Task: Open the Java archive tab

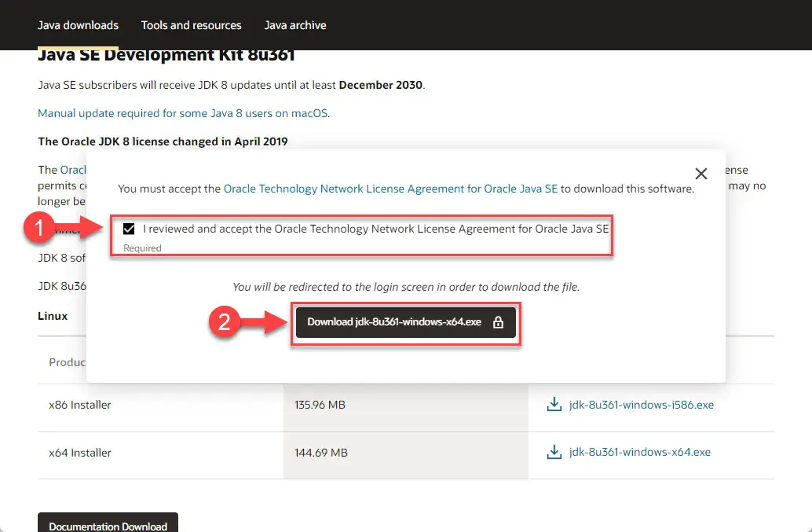Action: 295,25
